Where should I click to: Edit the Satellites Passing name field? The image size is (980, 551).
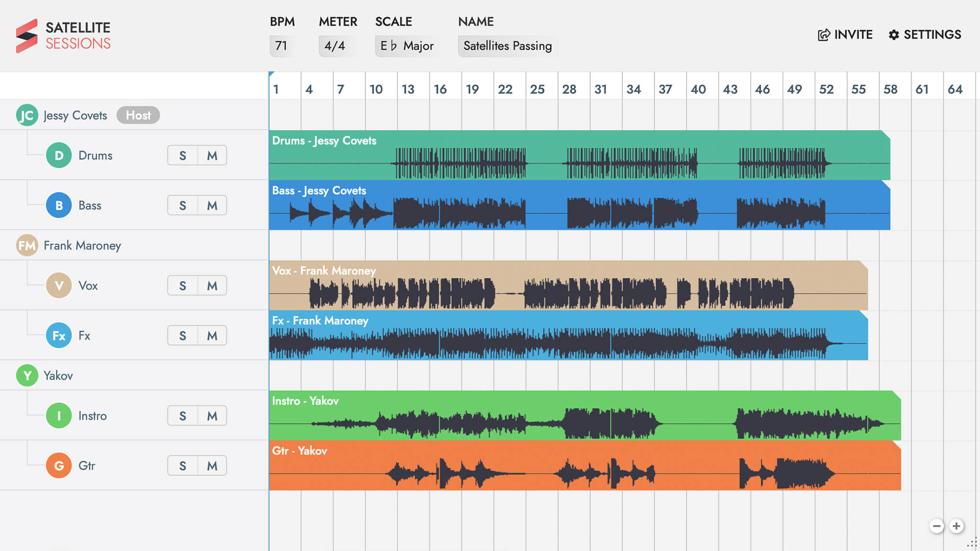[508, 46]
